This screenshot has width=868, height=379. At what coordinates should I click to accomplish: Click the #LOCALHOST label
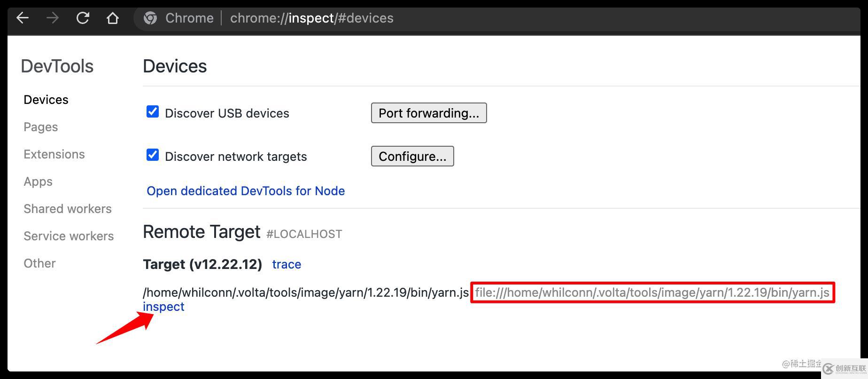(x=304, y=234)
